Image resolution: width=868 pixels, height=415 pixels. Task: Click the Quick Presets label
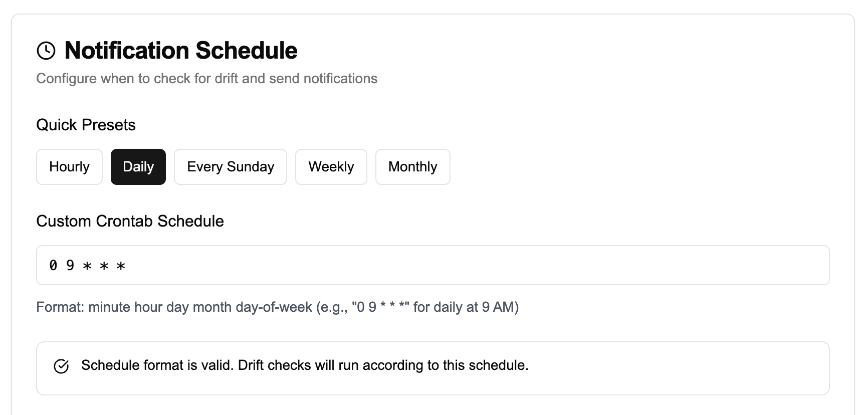(86, 125)
